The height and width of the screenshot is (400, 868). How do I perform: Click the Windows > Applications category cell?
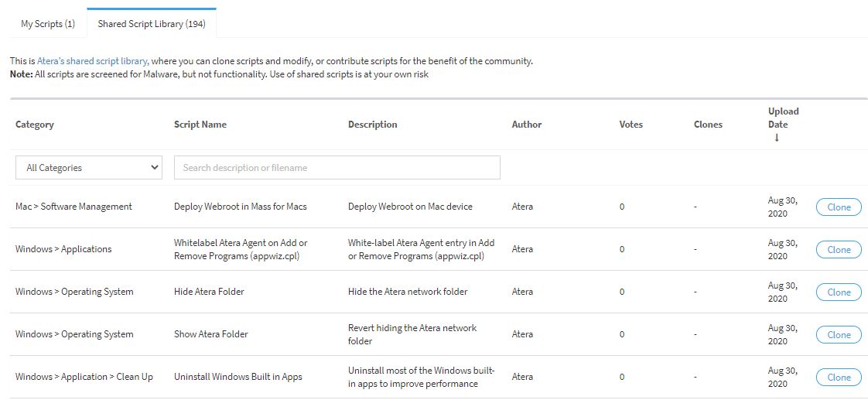[x=63, y=249]
